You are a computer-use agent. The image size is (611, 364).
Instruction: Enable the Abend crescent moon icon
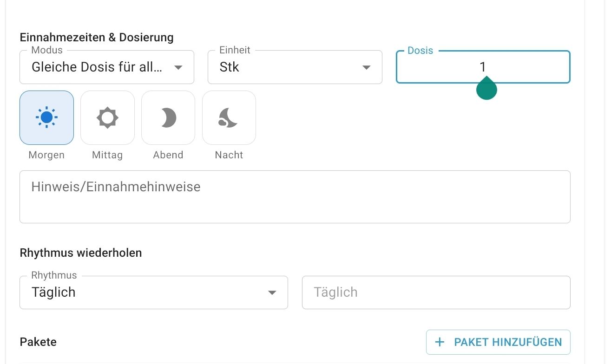pos(168,117)
